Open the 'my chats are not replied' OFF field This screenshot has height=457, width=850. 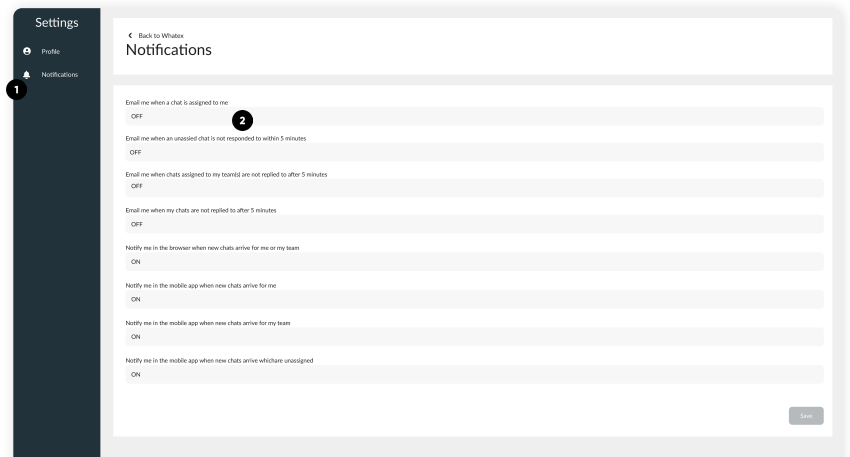(470, 224)
